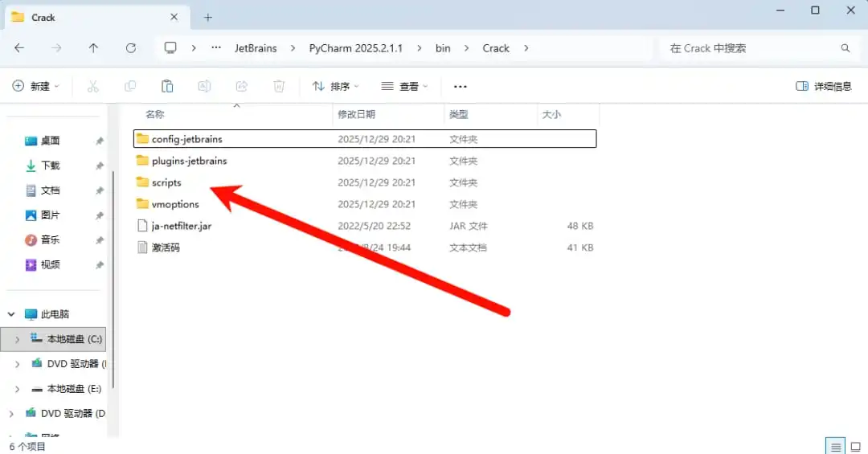Open 桌面 (Desktop) in quick access

pyautogui.click(x=51, y=141)
